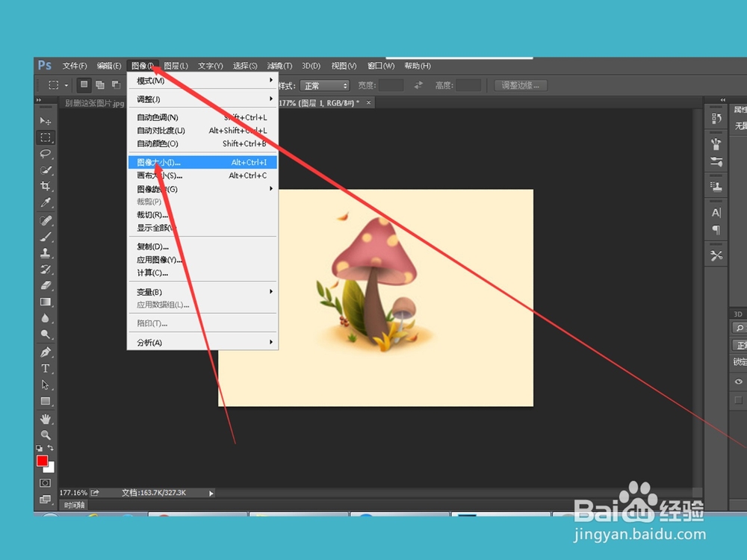Select the Horizontal Type tool
The height and width of the screenshot is (560, 747).
pyautogui.click(x=46, y=369)
